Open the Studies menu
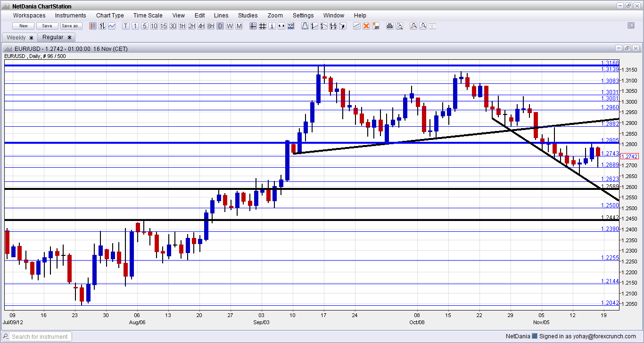Viewport: 644px width, 343px height. [x=248, y=16]
